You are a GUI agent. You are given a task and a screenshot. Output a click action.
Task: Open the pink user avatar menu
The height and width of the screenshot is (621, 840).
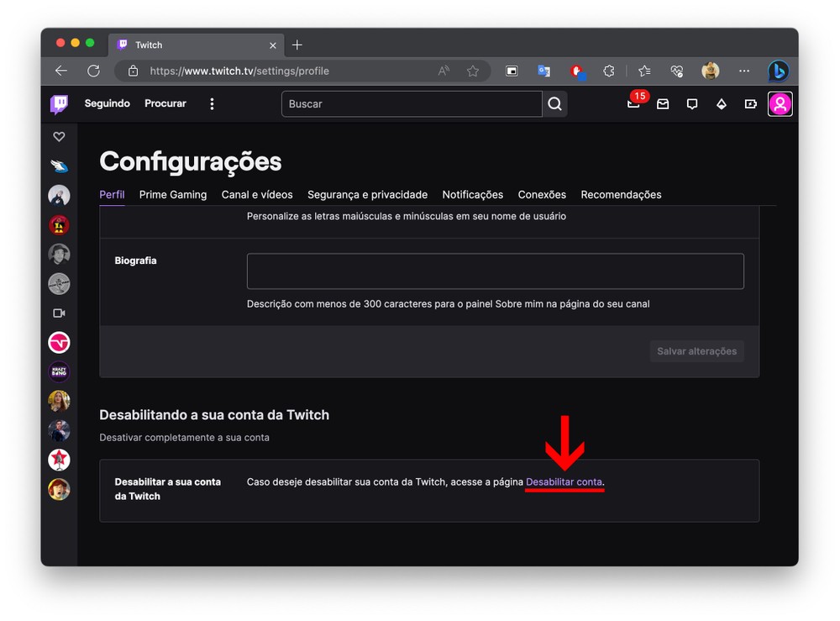pos(780,104)
